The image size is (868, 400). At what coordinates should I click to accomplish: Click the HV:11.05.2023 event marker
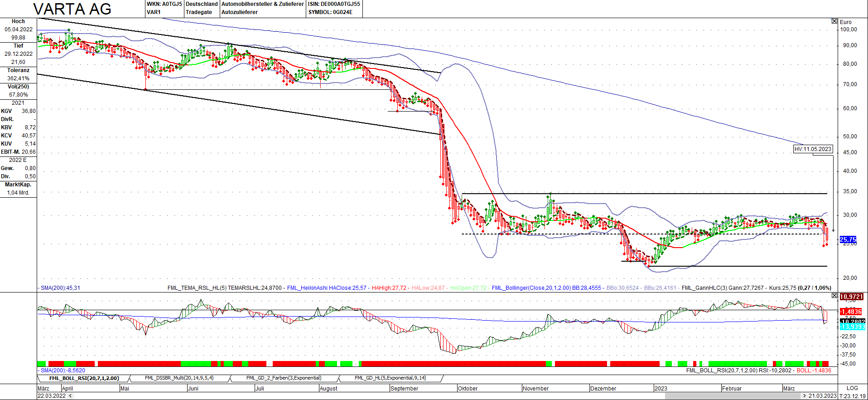click(813, 149)
